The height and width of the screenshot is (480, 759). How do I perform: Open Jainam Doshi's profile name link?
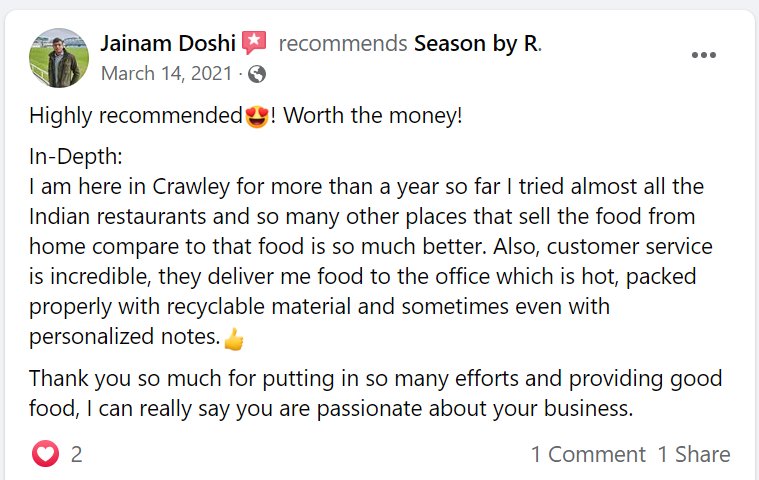tap(168, 43)
